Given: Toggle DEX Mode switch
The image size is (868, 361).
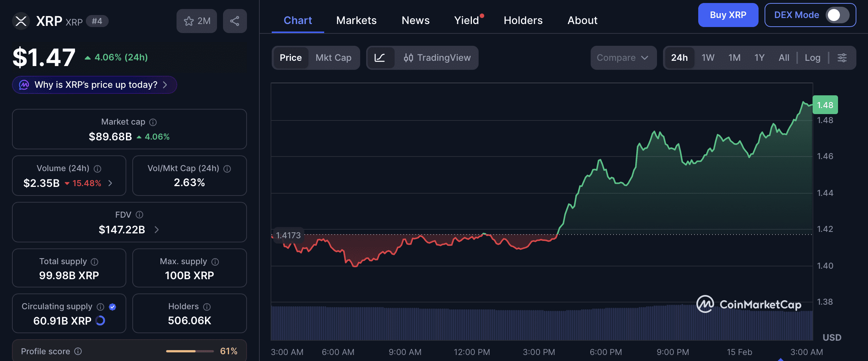Looking at the screenshot, I should tap(837, 15).
